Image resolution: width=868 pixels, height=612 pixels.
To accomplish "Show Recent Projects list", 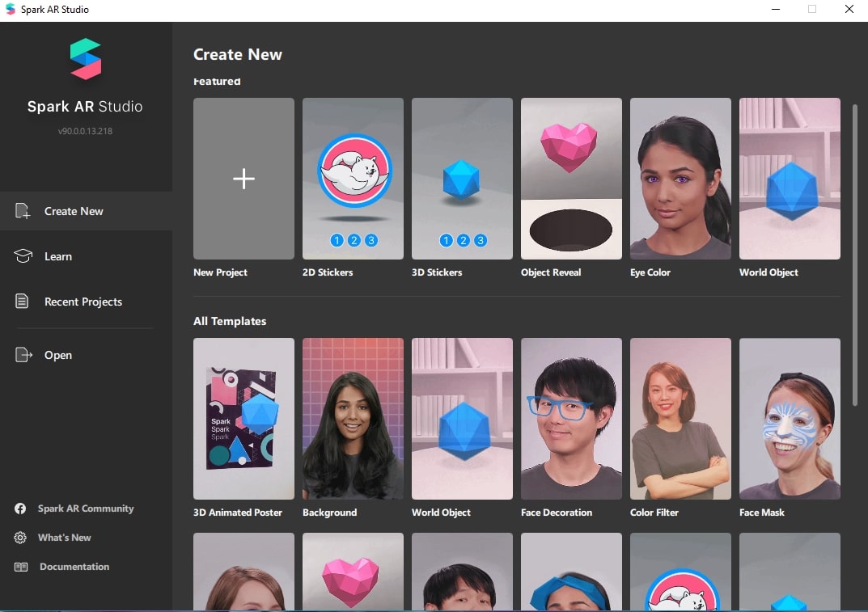I will [x=86, y=302].
